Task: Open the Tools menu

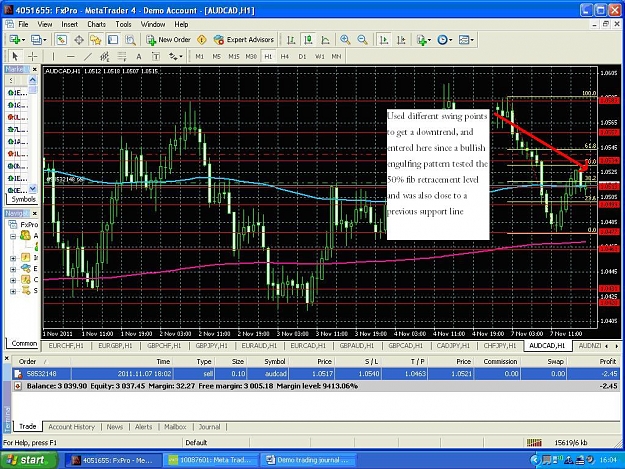Action: click(x=123, y=24)
